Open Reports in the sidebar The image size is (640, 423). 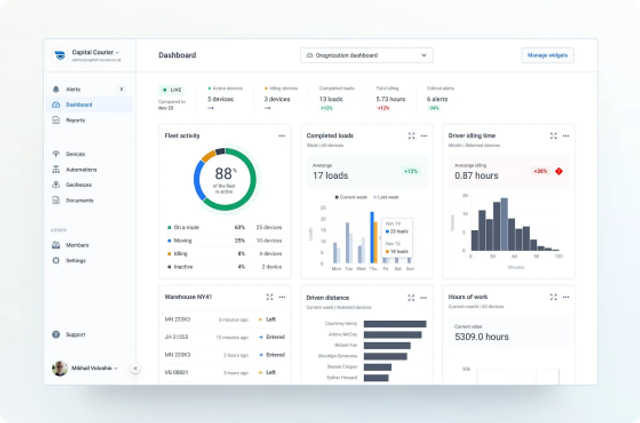pos(89,120)
